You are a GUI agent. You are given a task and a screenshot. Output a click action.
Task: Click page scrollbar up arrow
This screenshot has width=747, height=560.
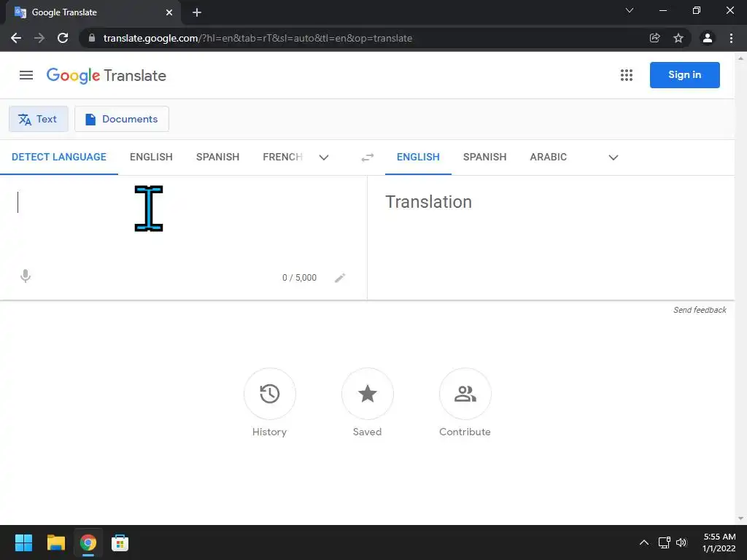point(740,58)
